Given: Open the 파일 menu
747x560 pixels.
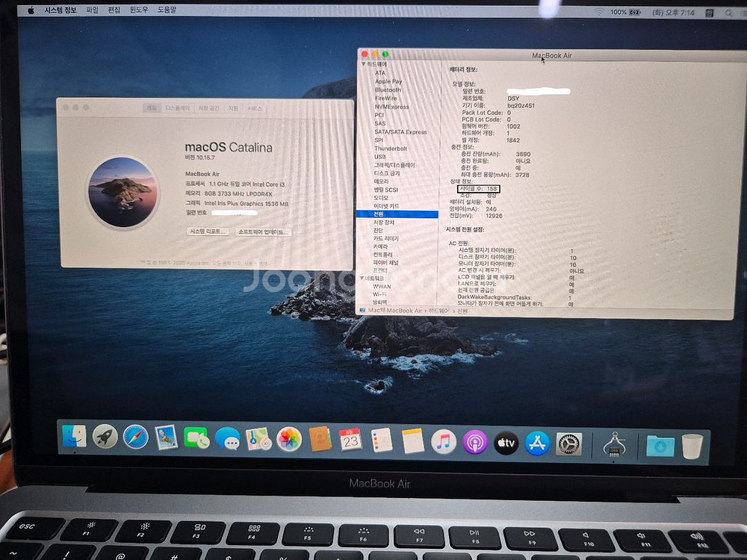Looking at the screenshot, I should point(92,10).
